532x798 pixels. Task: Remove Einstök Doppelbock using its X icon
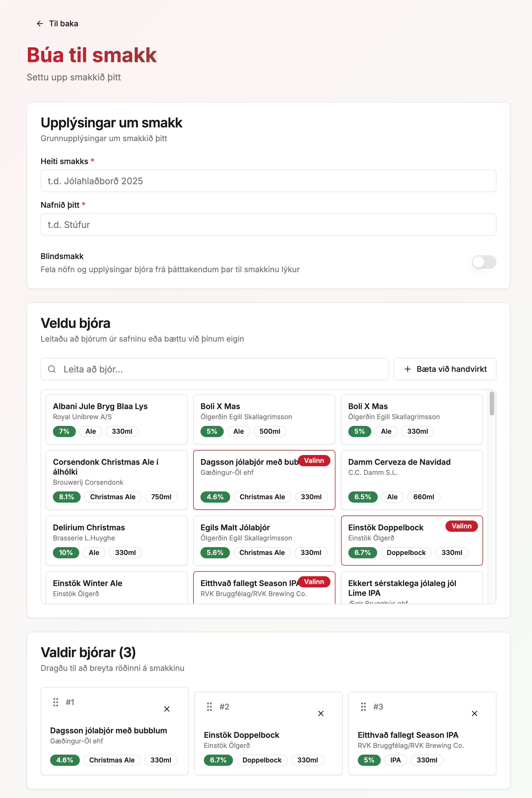pyautogui.click(x=320, y=713)
